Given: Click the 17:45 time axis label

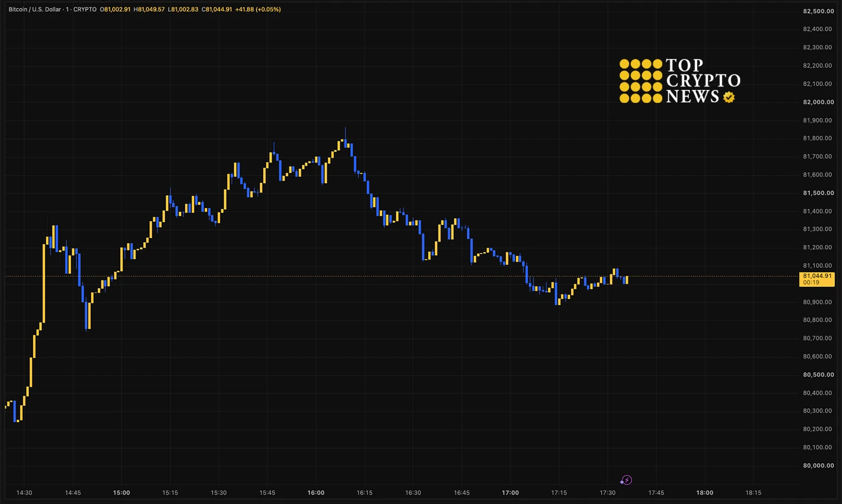Looking at the screenshot, I should (656, 493).
